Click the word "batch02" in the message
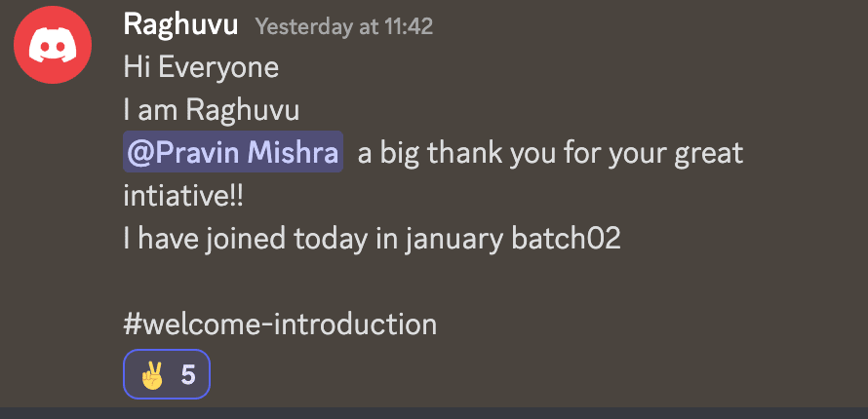This screenshot has height=419, width=868. 566,239
